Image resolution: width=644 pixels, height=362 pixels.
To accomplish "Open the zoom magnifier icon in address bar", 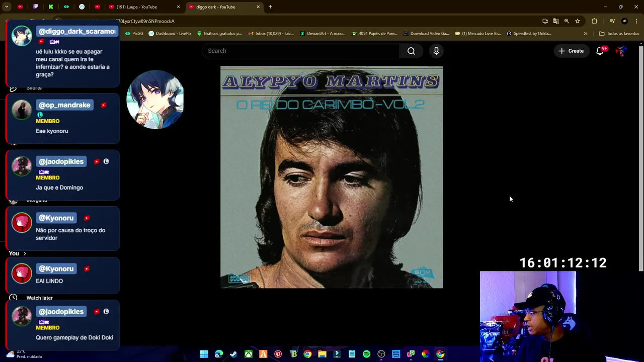I will click(x=567, y=21).
